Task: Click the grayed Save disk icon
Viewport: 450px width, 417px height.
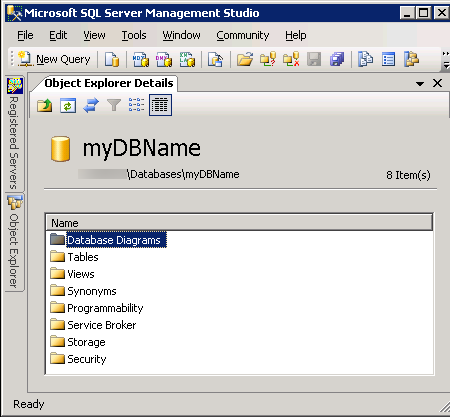Action: coord(314,59)
